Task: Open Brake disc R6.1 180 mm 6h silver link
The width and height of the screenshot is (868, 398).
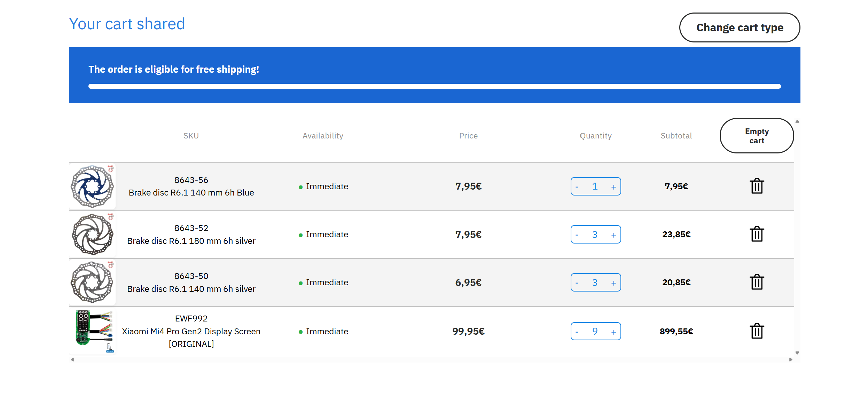Action: (x=191, y=241)
